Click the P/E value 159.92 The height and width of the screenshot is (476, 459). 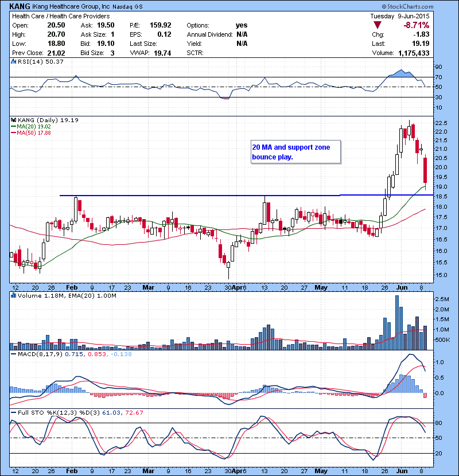tap(161, 25)
